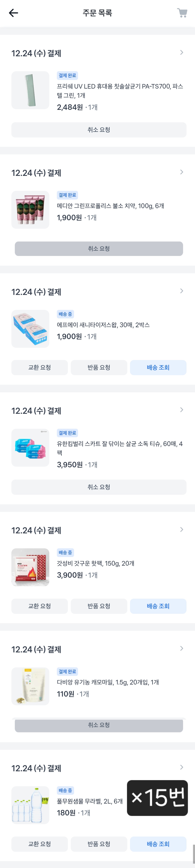Cancel the 유한킴벌리 disinfecting tissue order
Viewport: 195px width, 868px height.
click(99, 487)
